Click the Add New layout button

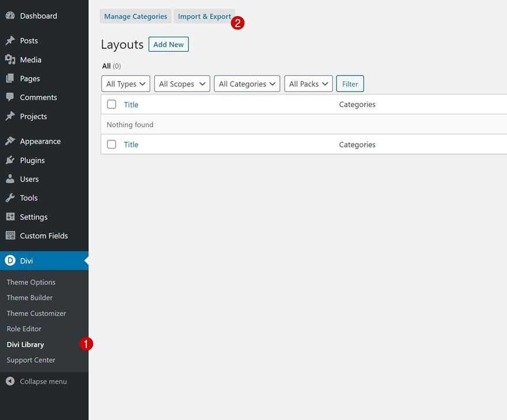(168, 44)
